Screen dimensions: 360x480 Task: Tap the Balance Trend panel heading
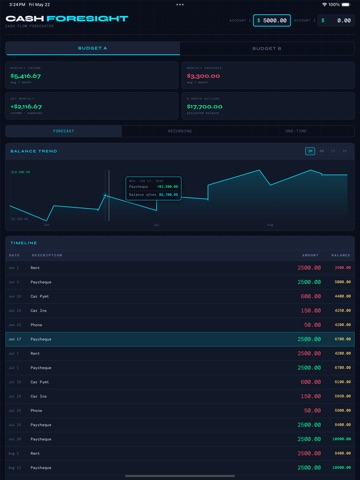(x=34, y=151)
